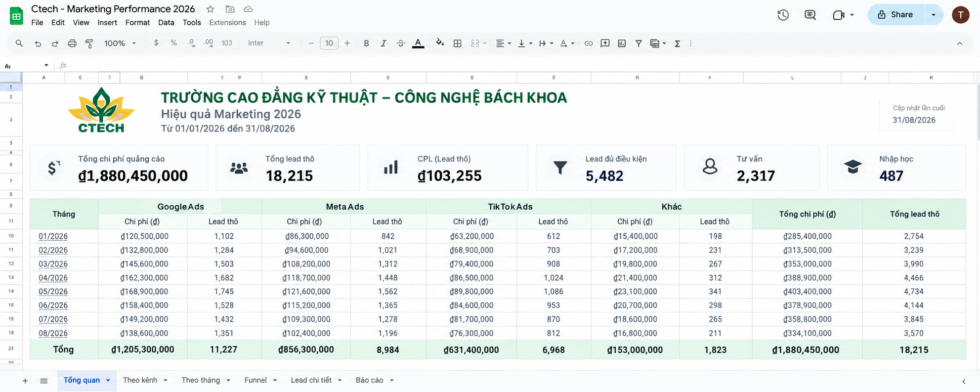The image size is (980, 392).
Task: Collapse the toolbar with the chevron
Action: pos(959,44)
